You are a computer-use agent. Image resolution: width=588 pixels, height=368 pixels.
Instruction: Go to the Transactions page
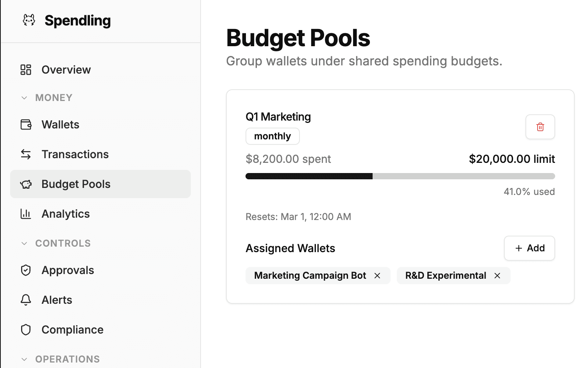pyautogui.click(x=75, y=154)
